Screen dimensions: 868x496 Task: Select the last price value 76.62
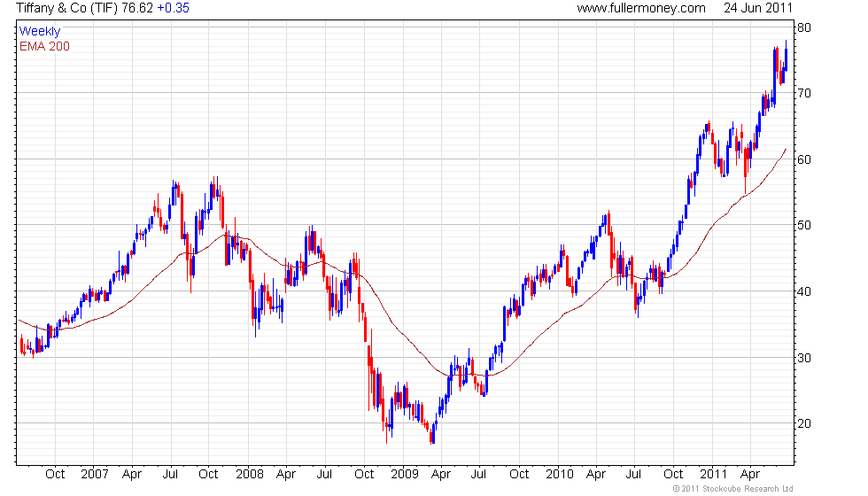[x=138, y=8]
